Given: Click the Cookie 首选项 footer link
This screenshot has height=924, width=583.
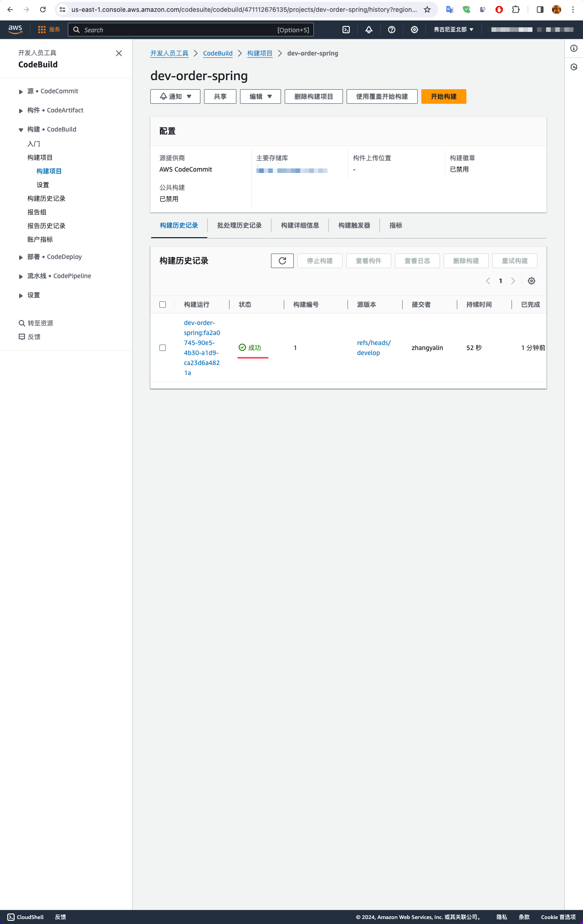Looking at the screenshot, I should click(x=558, y=917).
